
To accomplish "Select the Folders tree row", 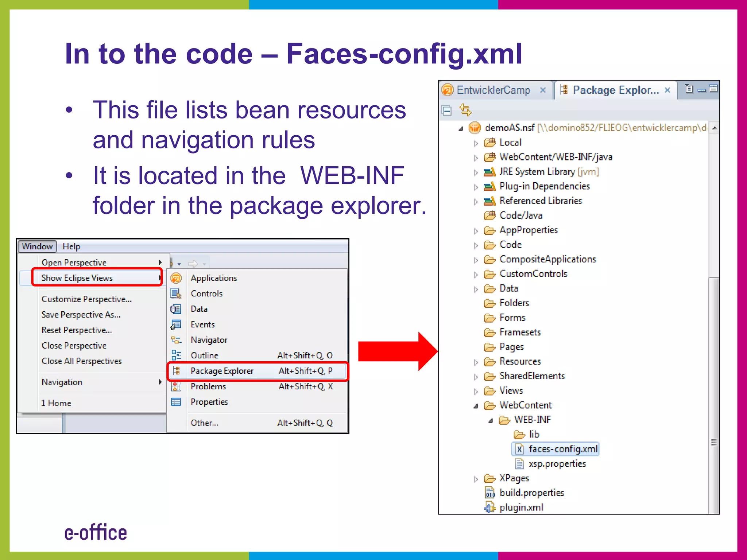I will pos(506,303).
